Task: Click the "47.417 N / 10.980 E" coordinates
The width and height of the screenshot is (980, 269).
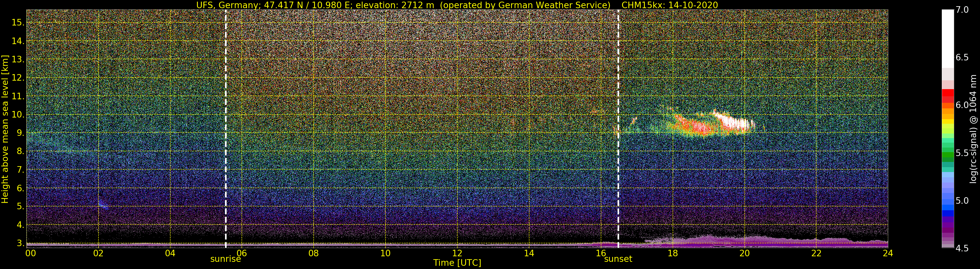Action: [307, 5]
